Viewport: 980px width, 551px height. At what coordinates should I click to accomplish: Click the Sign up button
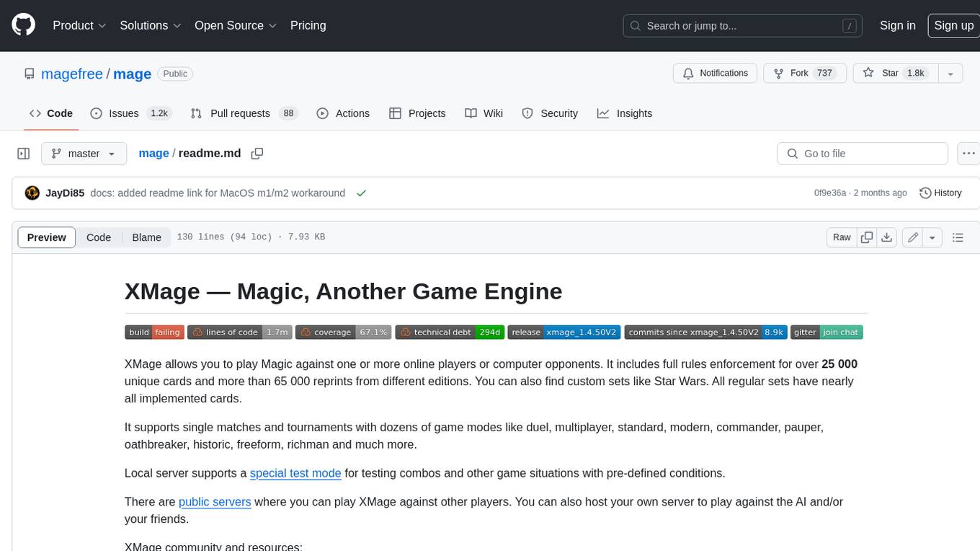tap(953, 25)
